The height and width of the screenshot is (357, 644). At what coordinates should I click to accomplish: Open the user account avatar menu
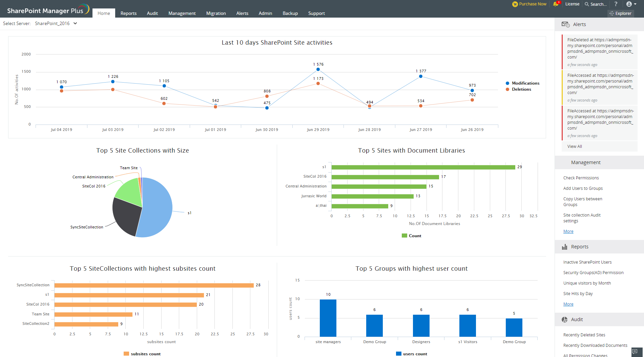(x=631, y=4)
